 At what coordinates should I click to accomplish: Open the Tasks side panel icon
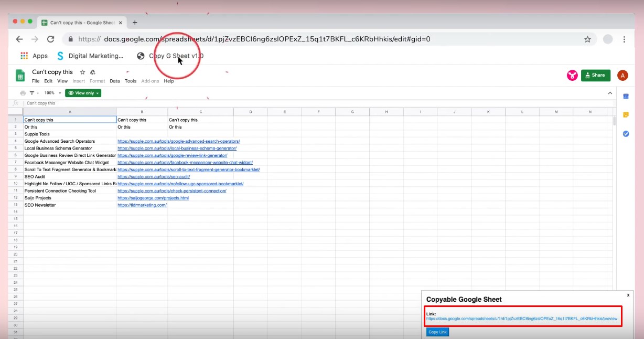click(x=626, y=134)
